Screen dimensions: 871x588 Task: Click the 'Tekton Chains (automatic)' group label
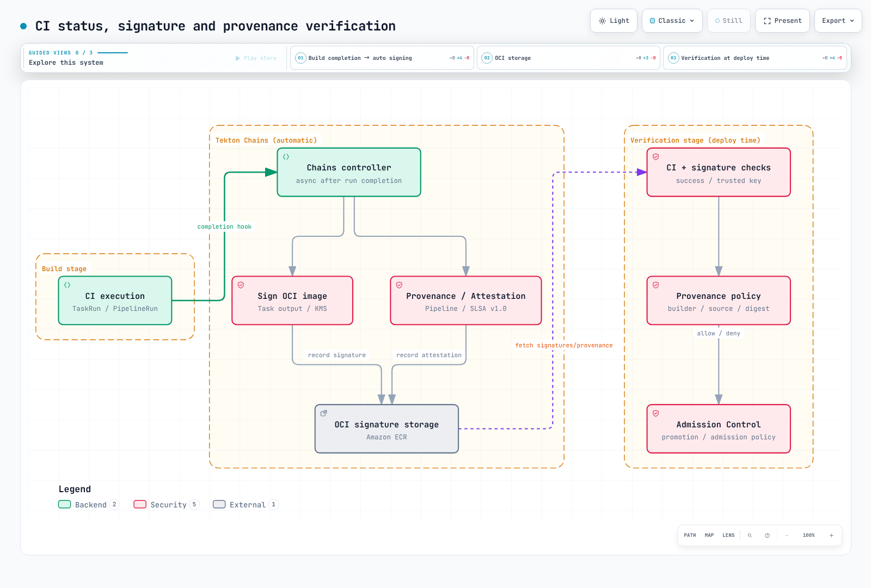pos(266,140)
